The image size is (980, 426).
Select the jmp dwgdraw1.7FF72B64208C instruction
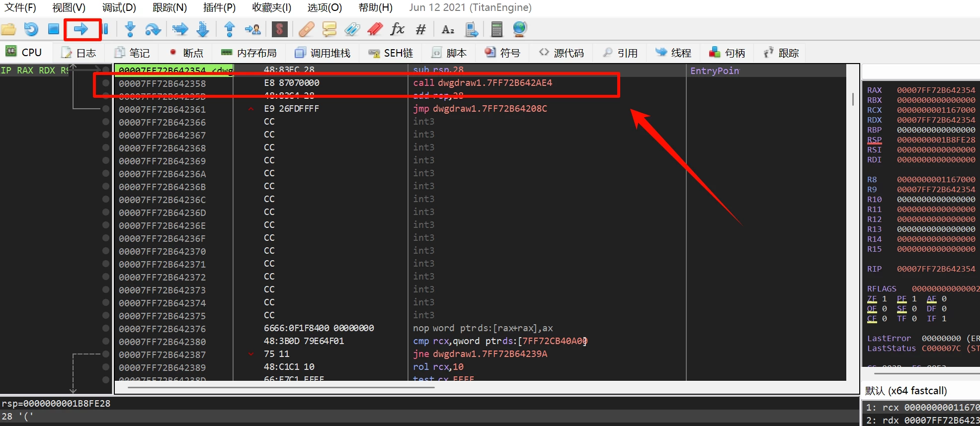pyautogui.click(x=480, y=109)
